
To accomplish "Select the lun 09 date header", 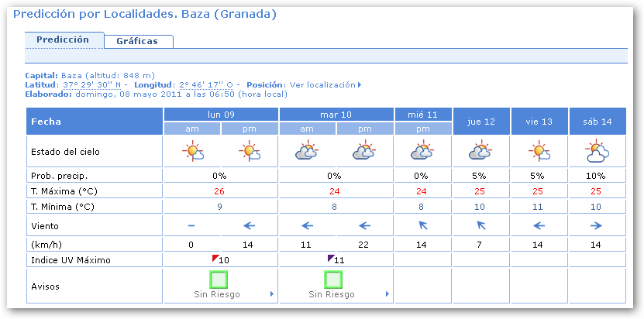I will coord(221,115).
